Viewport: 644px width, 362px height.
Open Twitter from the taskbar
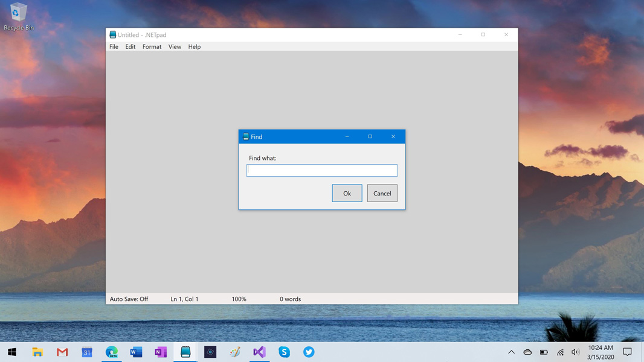point(309,352)
